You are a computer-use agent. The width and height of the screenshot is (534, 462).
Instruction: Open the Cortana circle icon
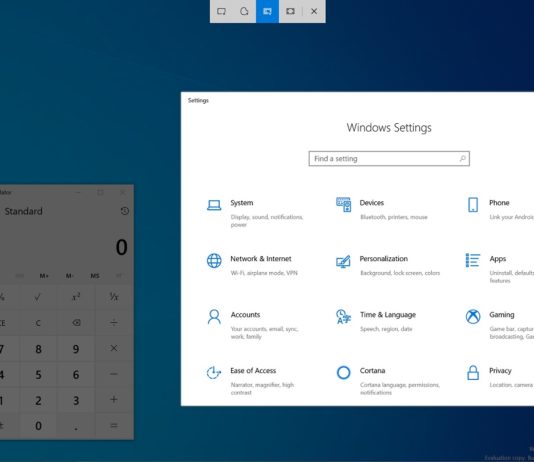(343, 372)
